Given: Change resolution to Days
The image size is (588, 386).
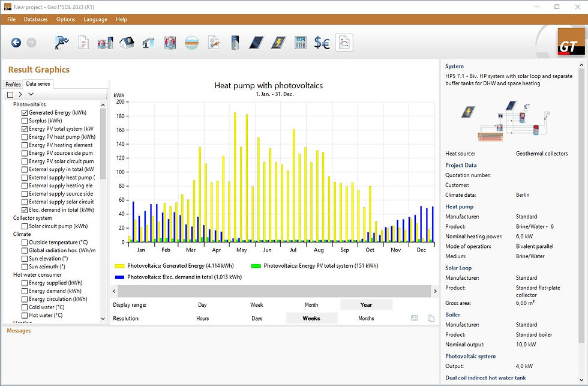Looking at the screenshot, I should coord(257,318).
